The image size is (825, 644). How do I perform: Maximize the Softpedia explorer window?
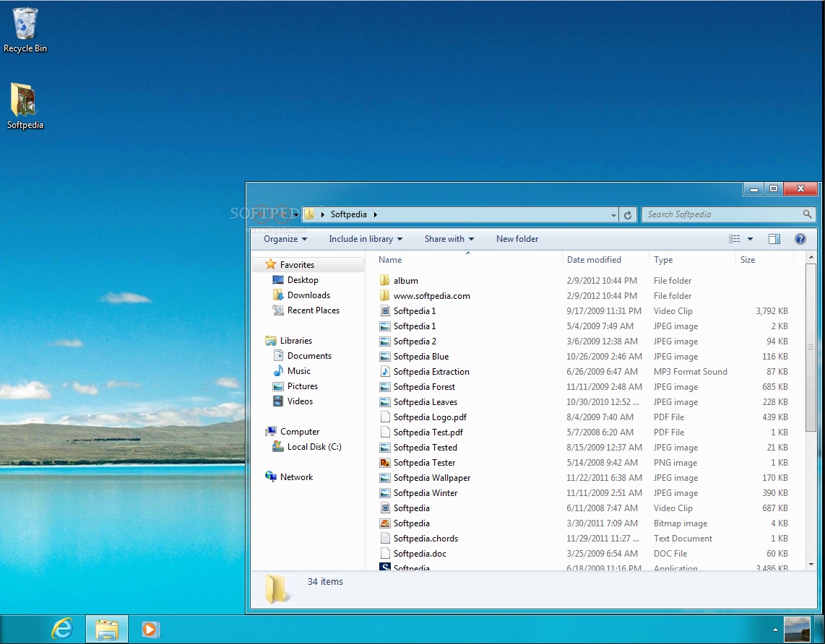774,188
